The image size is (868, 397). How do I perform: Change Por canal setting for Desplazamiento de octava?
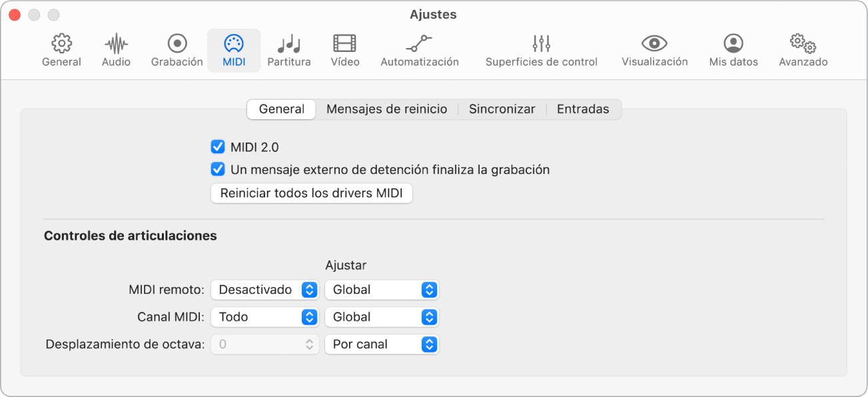click(382, 344)
